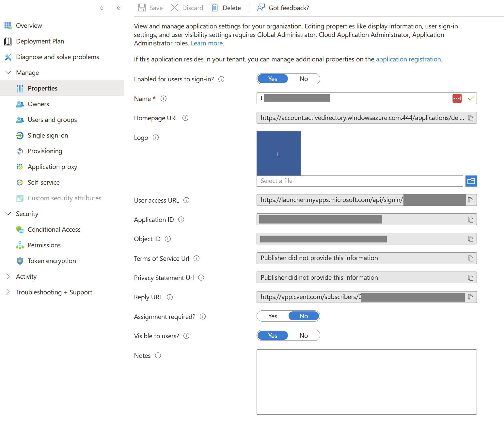This screenshot has height=448, width=504.
Task: Copy the Terms of Service Url
Action: point(471,258)
